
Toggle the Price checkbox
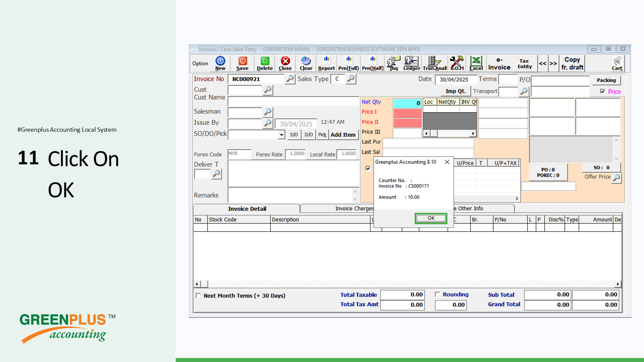tap(603, 92)
